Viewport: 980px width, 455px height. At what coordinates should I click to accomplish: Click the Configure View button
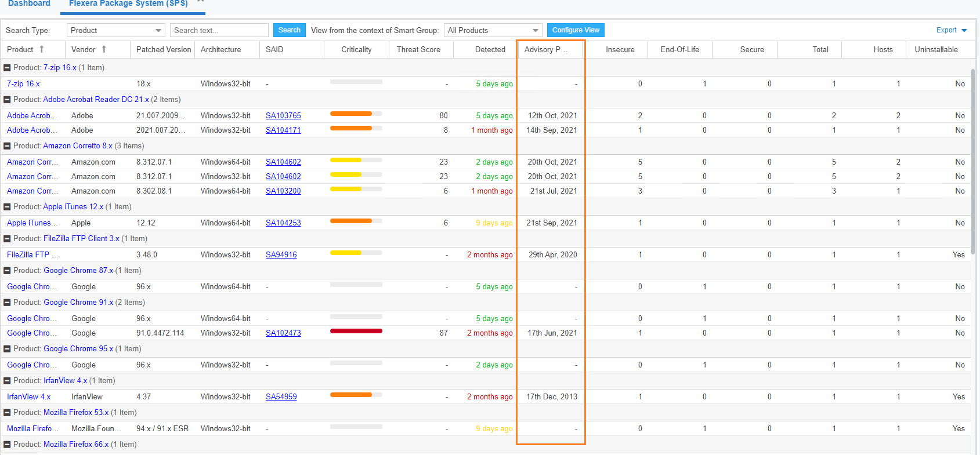pyautogui.click(x=575, y=30)
